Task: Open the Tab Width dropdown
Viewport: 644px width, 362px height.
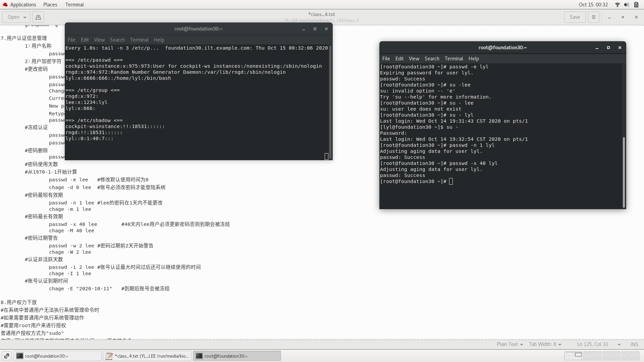Action: 545,344
